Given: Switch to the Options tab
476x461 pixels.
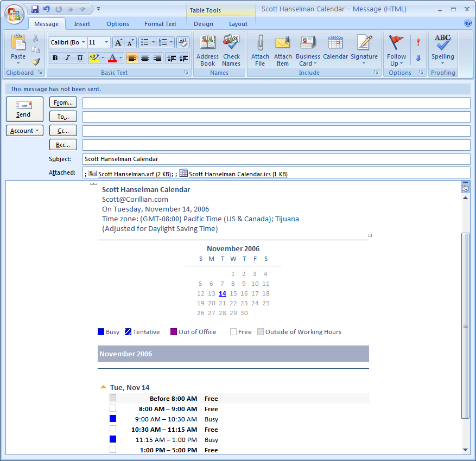Looking at the screenshot, I should 118,24.
